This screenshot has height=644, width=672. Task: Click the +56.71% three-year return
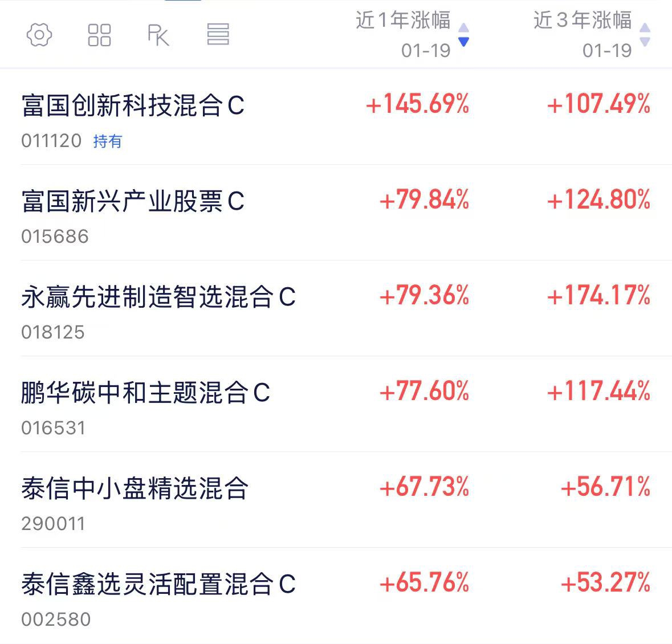[605, 487]
